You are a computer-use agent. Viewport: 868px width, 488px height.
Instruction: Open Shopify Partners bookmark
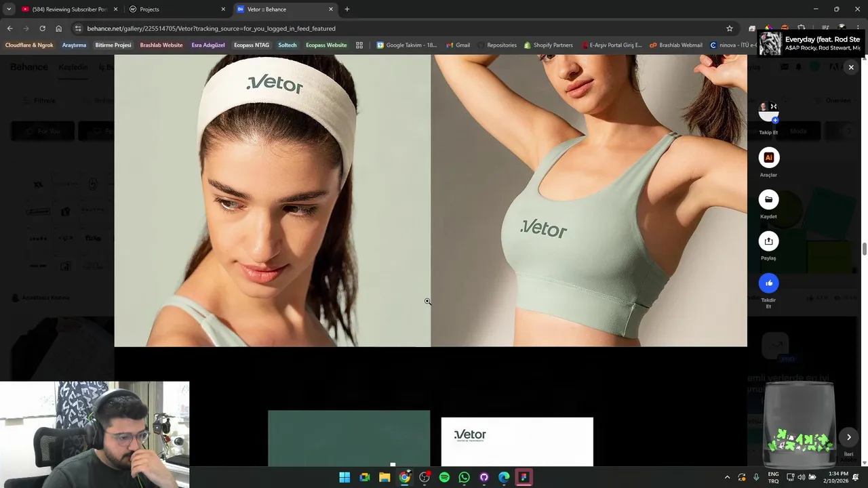pos(548,45)
